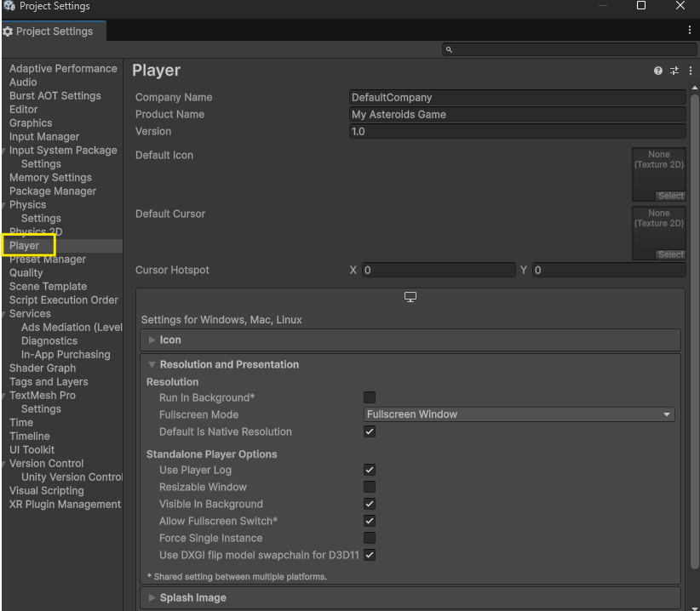Select Input Manager category
Screen dimensions: 700x611
[x=44, y=136]
